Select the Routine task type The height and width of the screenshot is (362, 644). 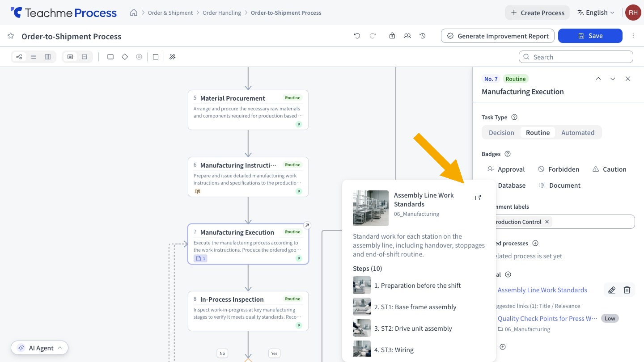click(x=538, y=133)
